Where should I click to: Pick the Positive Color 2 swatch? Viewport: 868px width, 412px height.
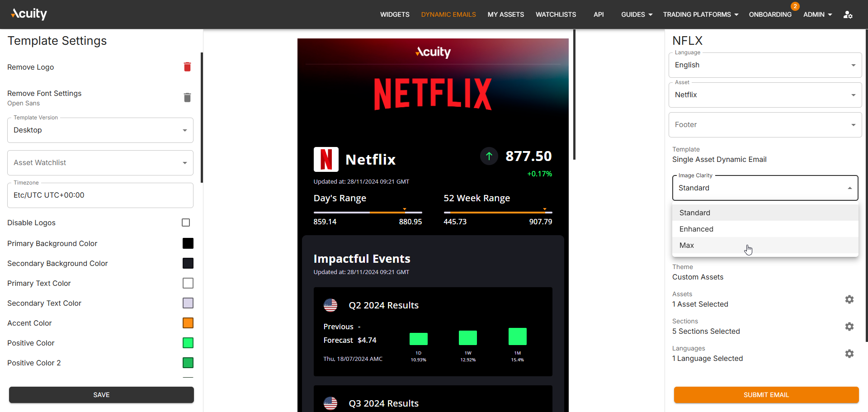pyautogui.click(x=188, y=363)
